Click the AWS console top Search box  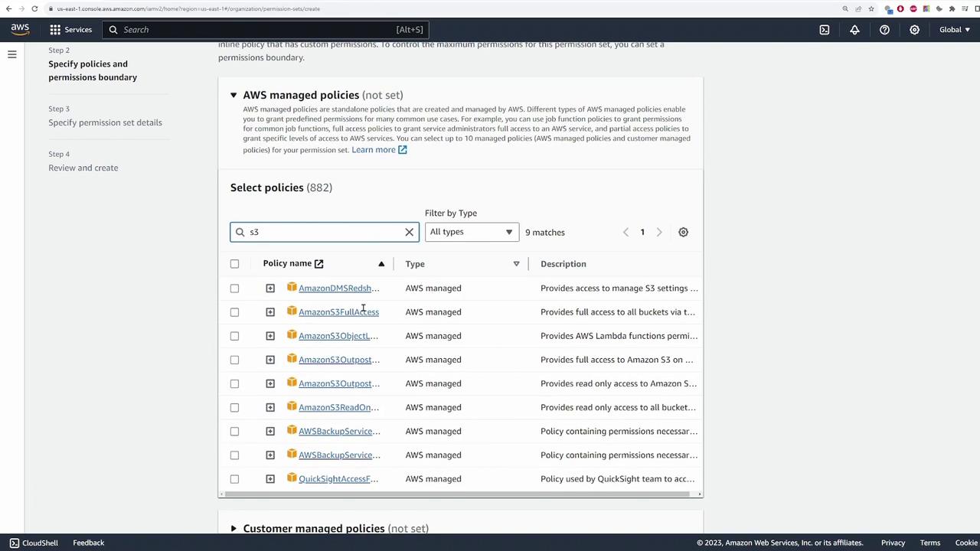[264, 30]
